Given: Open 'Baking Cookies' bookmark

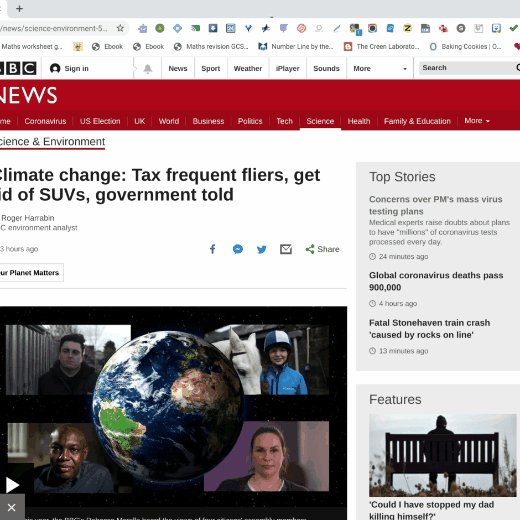Looking at the screenshot, I should point(466,47).
